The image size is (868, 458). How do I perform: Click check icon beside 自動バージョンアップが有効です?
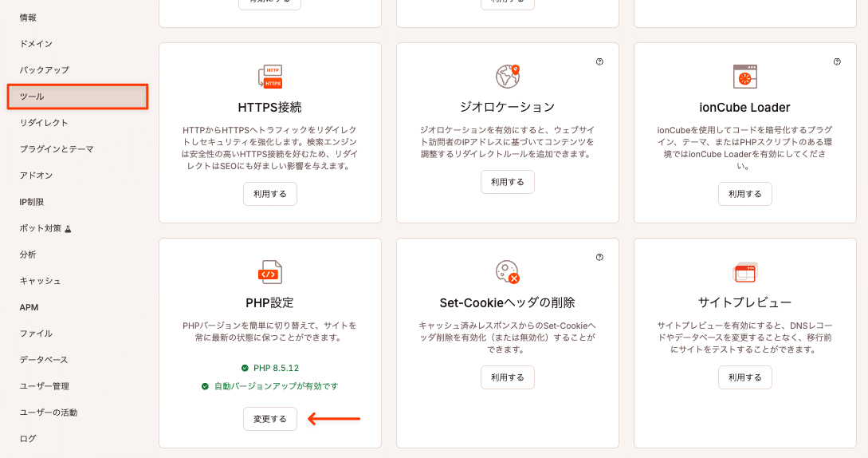tap(205, 386)
